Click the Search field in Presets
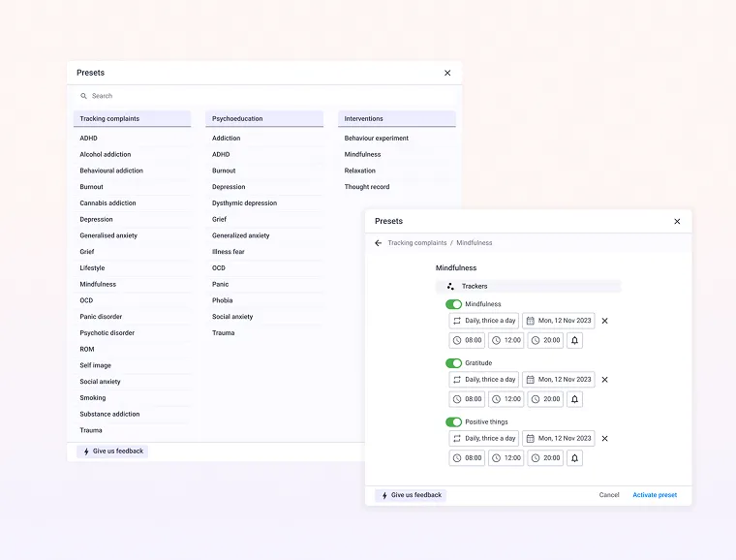 (x=264, y=96)
